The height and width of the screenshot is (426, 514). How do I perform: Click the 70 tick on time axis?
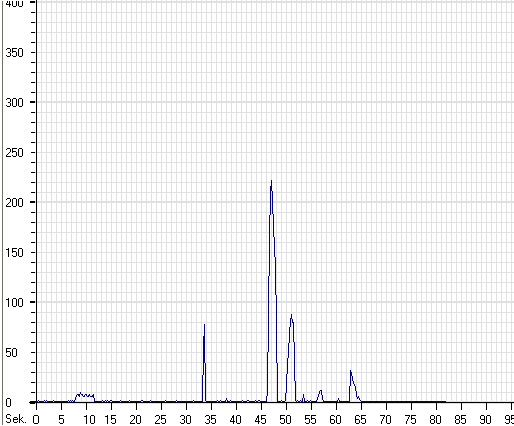click(385, 419)
